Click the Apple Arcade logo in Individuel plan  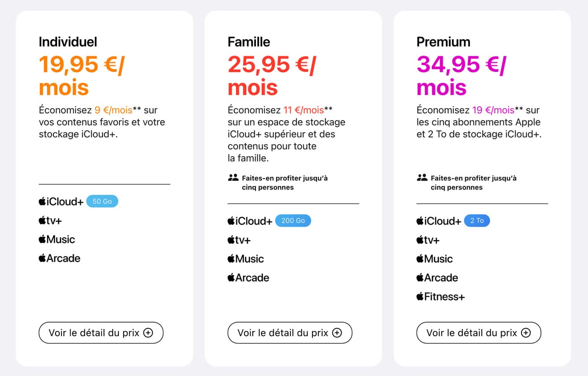click(59, 258)
